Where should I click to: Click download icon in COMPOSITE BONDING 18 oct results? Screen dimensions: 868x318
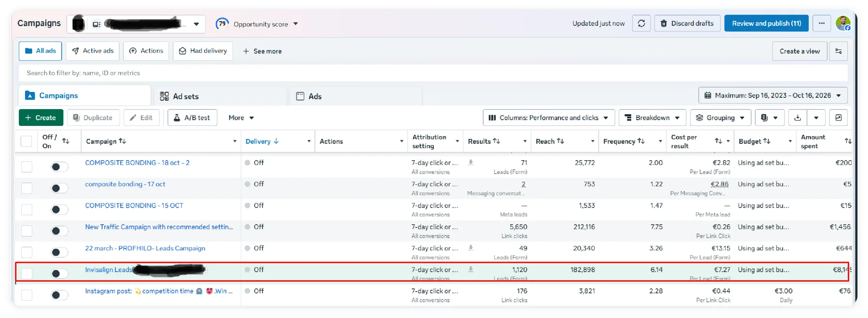tap(471, 163)
